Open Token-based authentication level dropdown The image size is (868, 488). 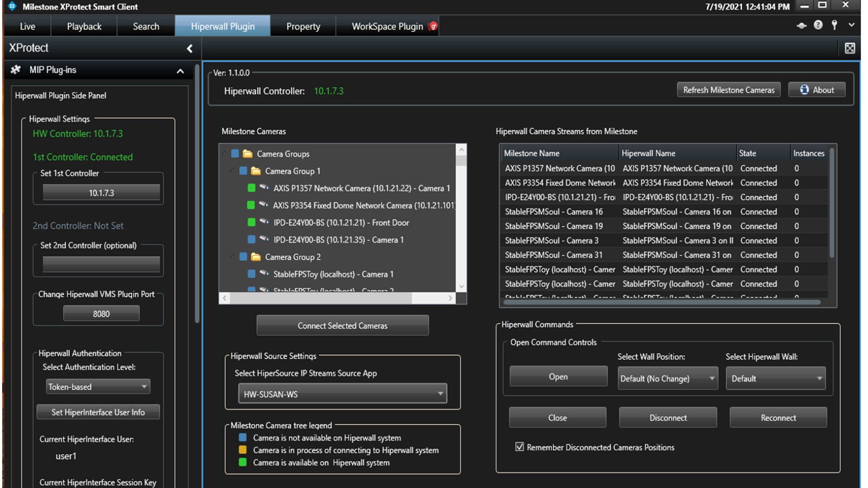[98, 387]
